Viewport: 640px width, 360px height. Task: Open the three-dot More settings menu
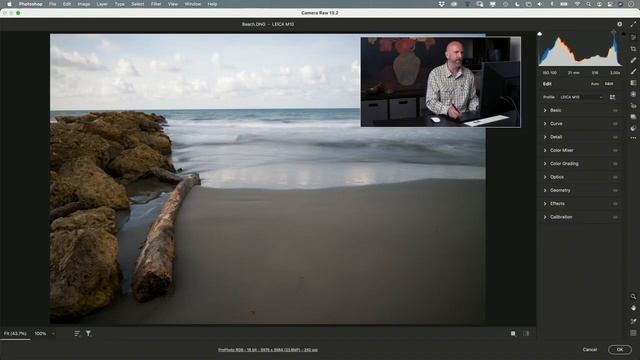tap(633, 138)
